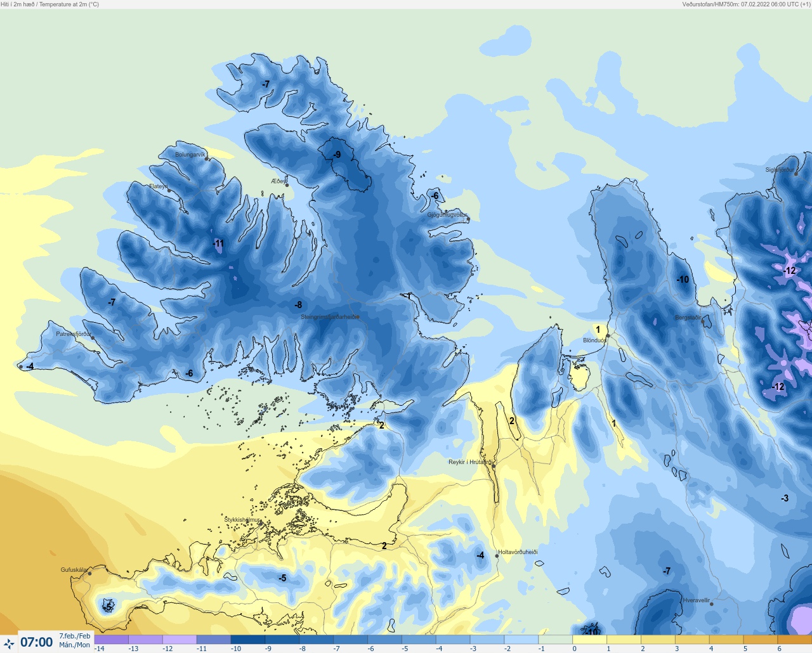Select the Blönduós station label
Image resolution: width=812 pixels, height=653 pixels.
(594, 340)
